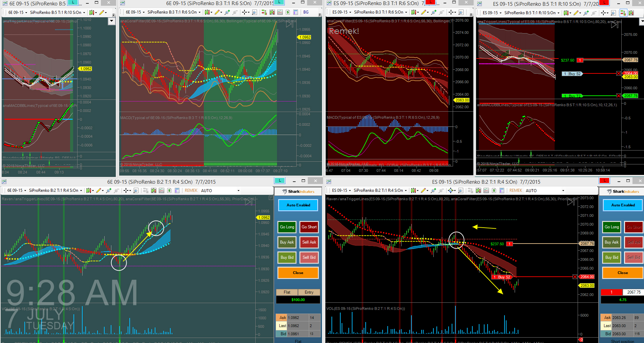Toggle Chart Trader icon in the 6E B:3 chart toolbar
This screenshot has width=644, height=343.
(264, 12)
